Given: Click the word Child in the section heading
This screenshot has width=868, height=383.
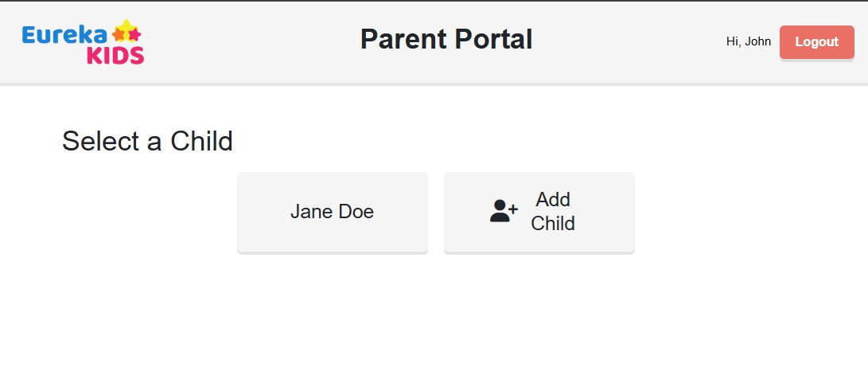Looking at the screenshot, I should (201, 141).
